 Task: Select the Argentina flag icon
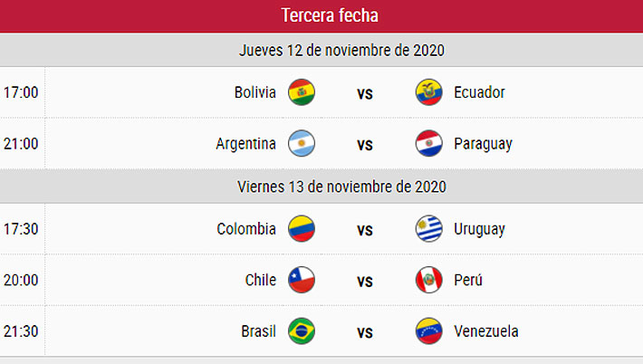click(302, 144)
